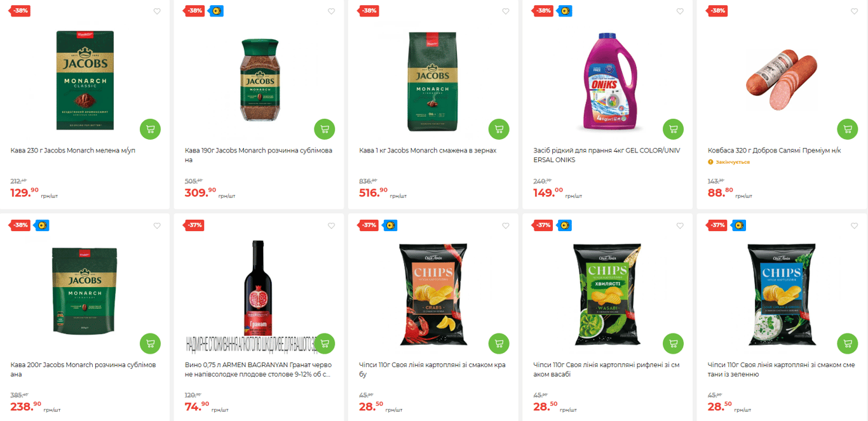Favorite the Jacobs Monarch 1 кг beans coffee
This screenshot has height=421, width=868.
click(x=506, y=11)
